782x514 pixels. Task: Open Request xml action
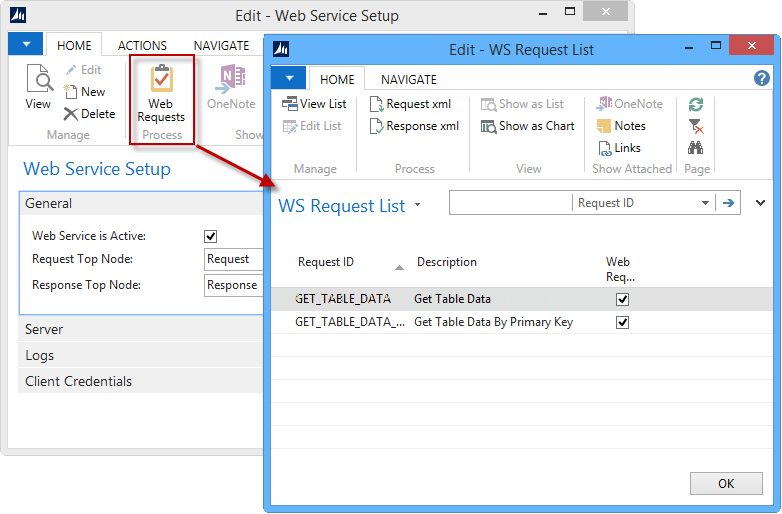point(410,104)
